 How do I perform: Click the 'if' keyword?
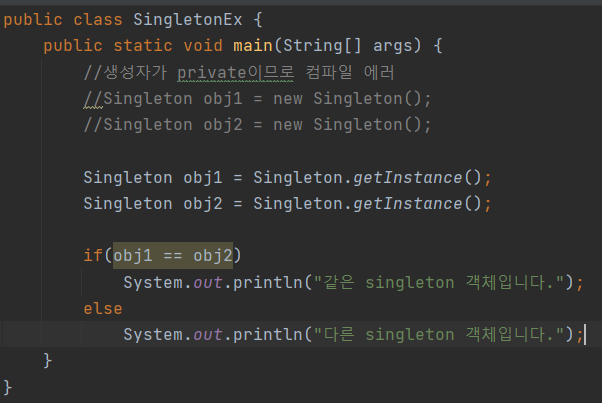click(x=93, y=256)
